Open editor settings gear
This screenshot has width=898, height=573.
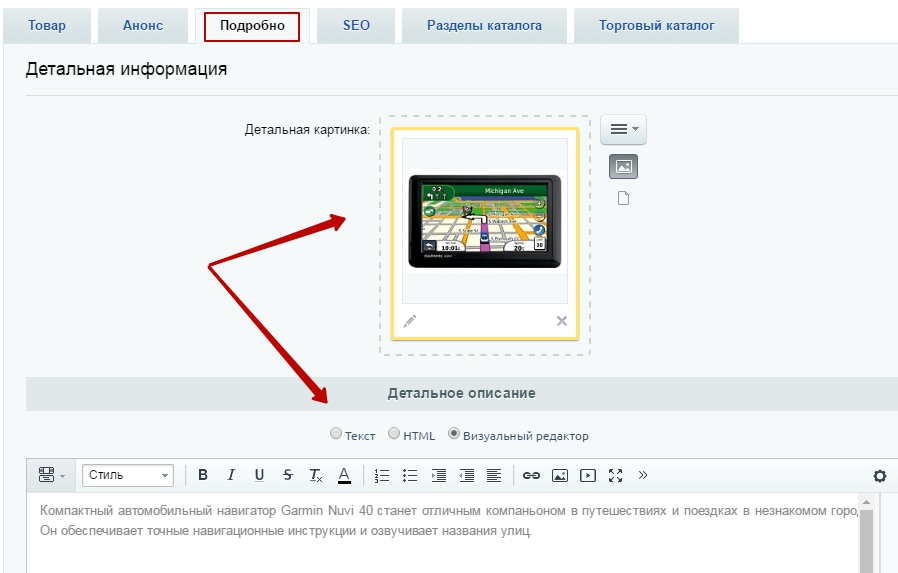pyautogui.click(x=880, y=476)
